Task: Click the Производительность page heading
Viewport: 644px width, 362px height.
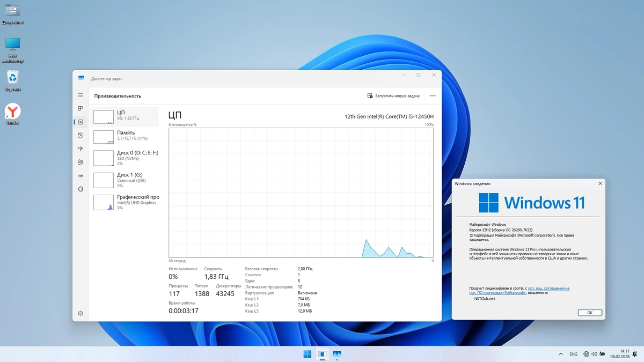Action: (x=118, y=96)
